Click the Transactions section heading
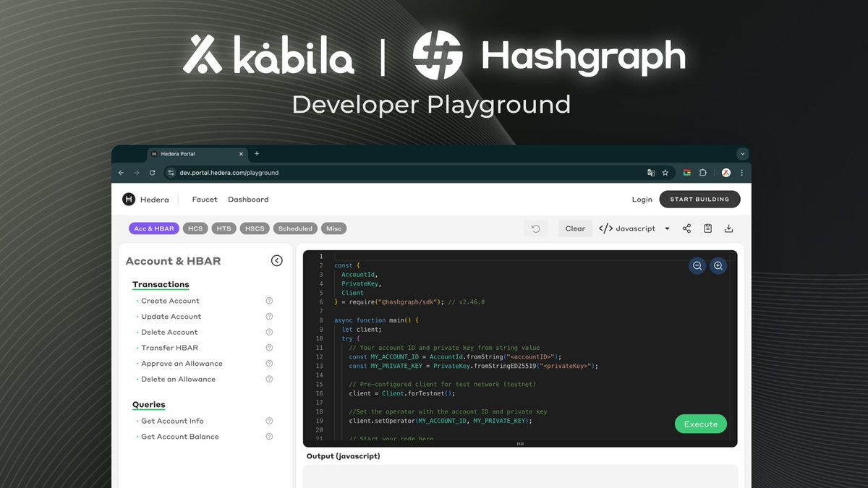 (161, 285)
